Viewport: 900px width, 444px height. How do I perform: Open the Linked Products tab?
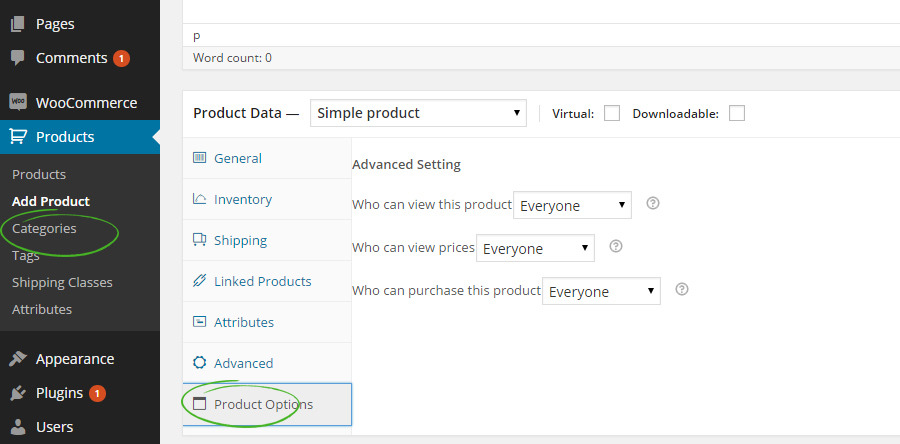[x=262, y=281]
